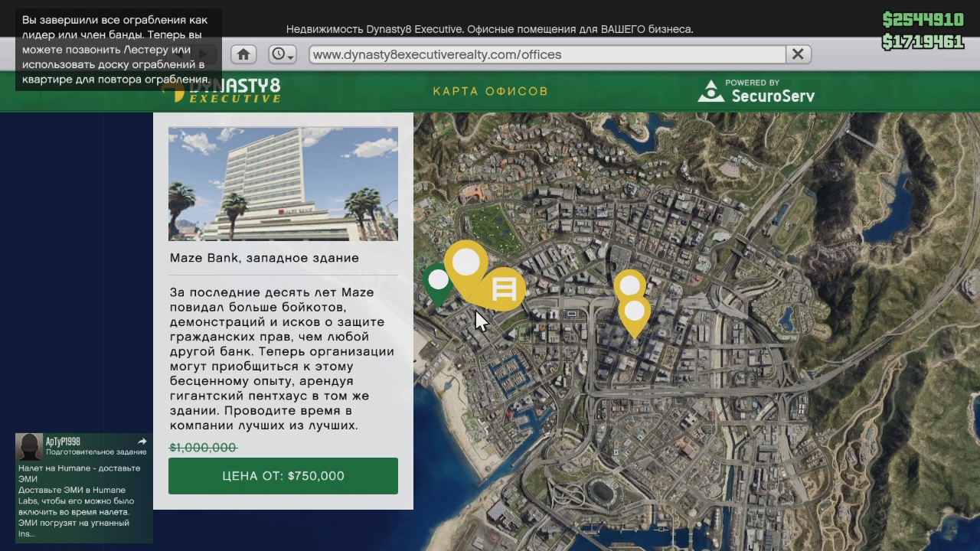This screenshot has width=980, height=551.
Task: Click the Подготовительное задание label
Action: click(96, 452)
